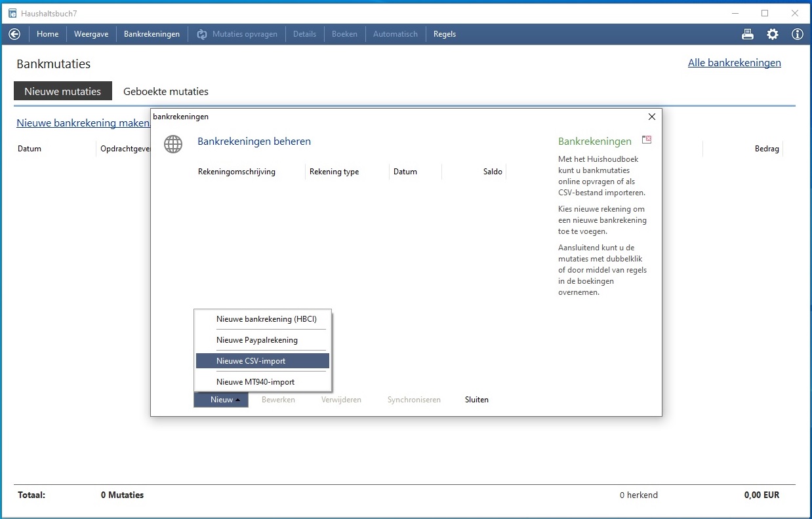
Task: Click the globe icon in dialog
Action: tap(173, 144)
